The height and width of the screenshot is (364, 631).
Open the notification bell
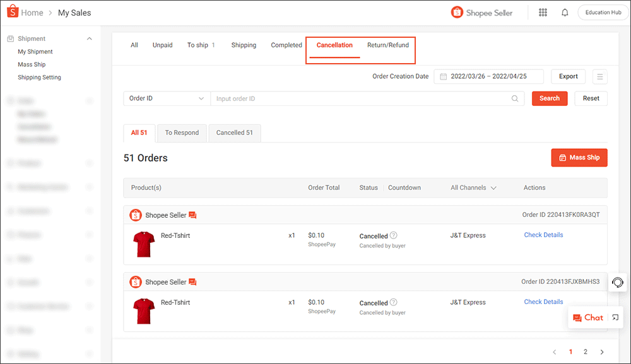[x=564, y=12]
